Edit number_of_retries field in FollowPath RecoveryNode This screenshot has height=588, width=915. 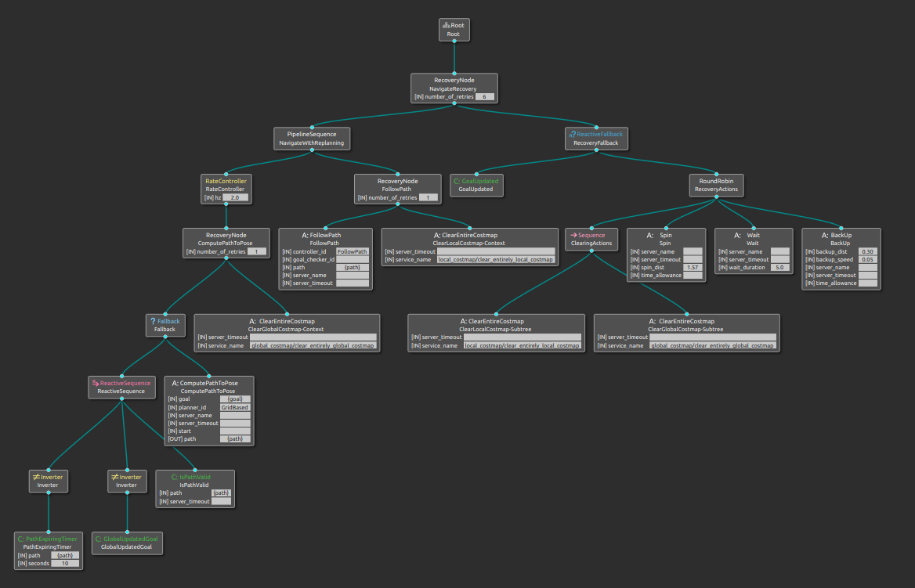click(x=429, y=198)
